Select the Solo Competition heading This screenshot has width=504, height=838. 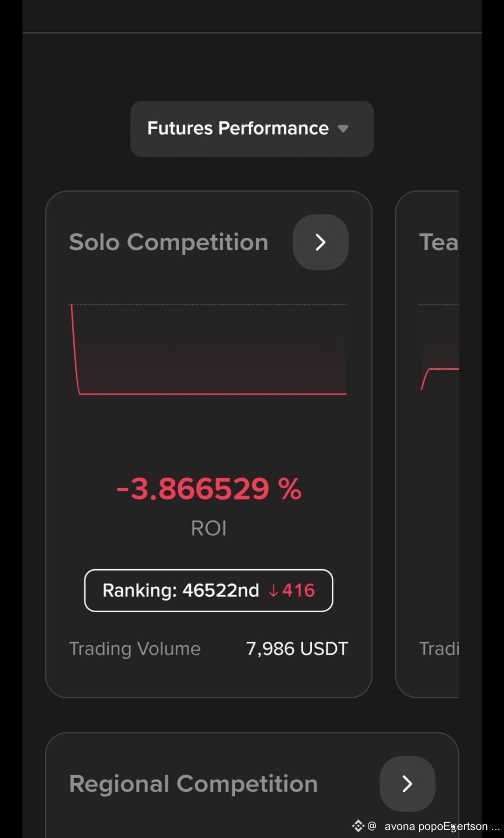pyautogui.click(x=168, y=242)
